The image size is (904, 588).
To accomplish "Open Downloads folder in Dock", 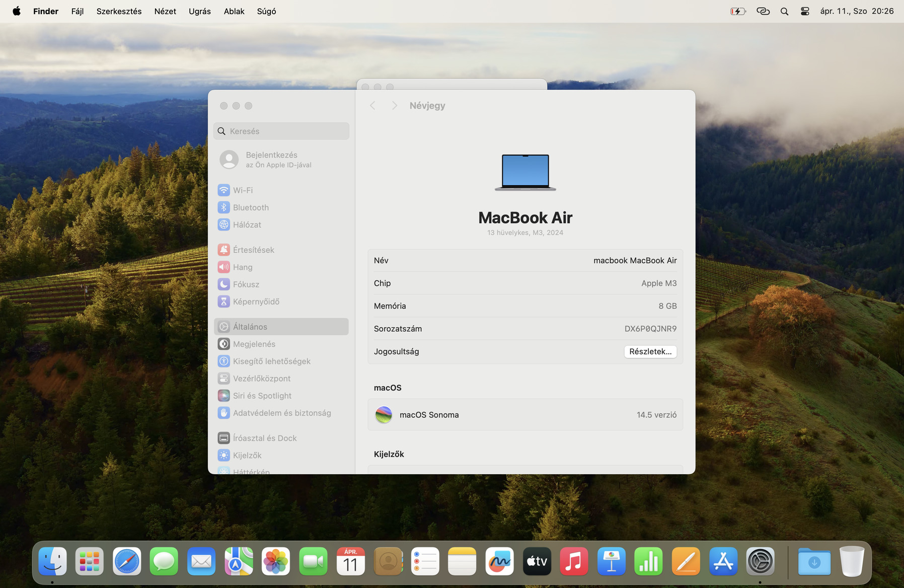I will coord(814,561).
